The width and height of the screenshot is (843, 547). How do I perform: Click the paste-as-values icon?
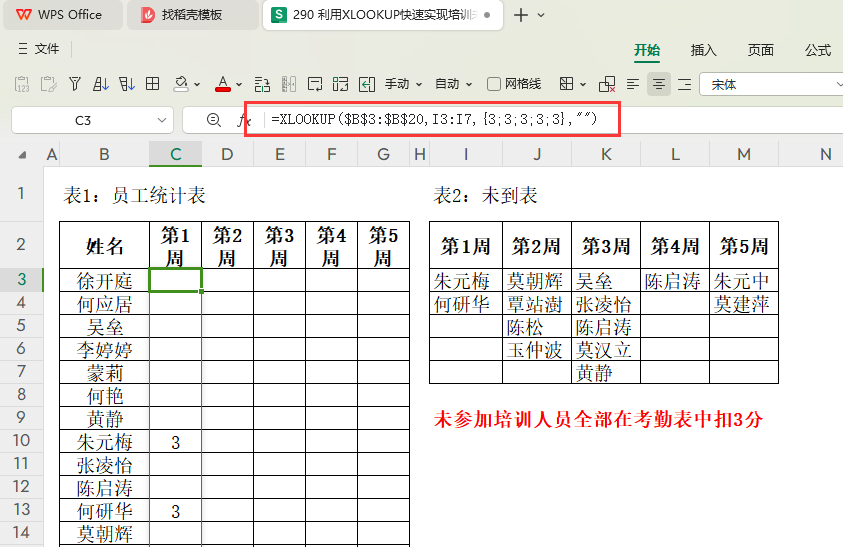(22, 84)
